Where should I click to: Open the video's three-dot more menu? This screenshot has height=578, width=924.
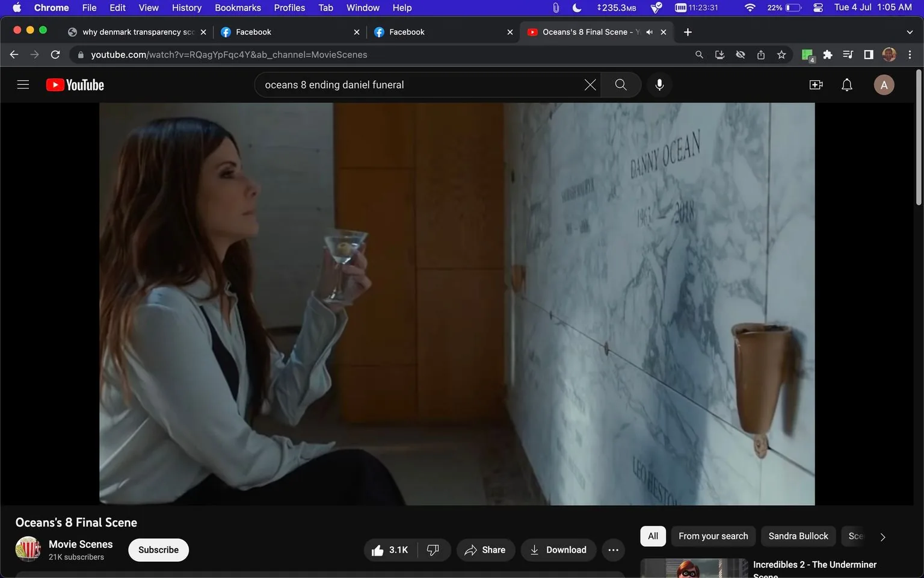613,550
